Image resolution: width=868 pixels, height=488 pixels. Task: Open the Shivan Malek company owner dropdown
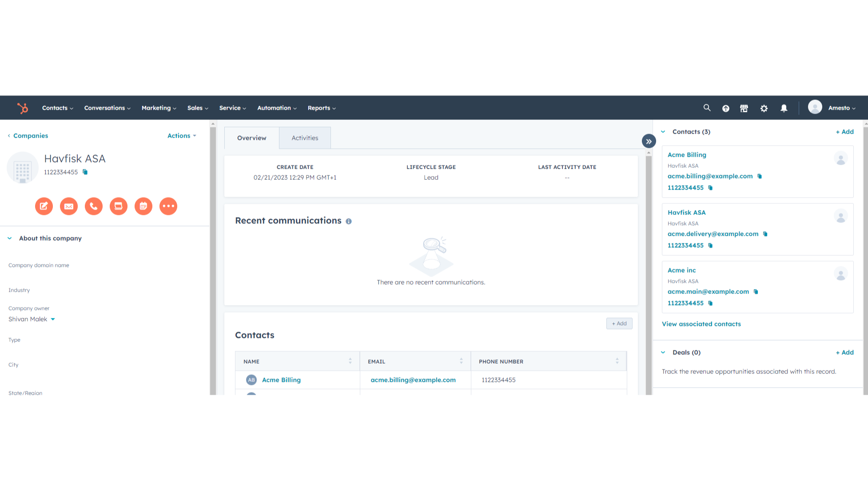click(x=32, y=319)
